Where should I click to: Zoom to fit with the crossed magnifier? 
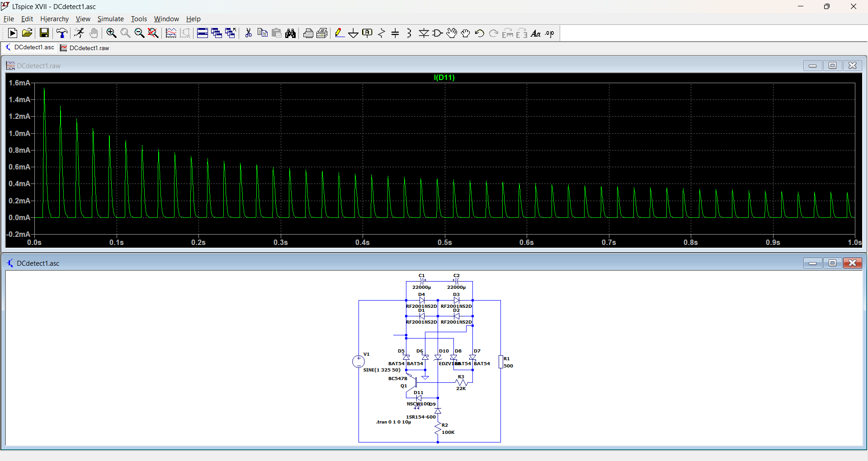pos(153,33)
